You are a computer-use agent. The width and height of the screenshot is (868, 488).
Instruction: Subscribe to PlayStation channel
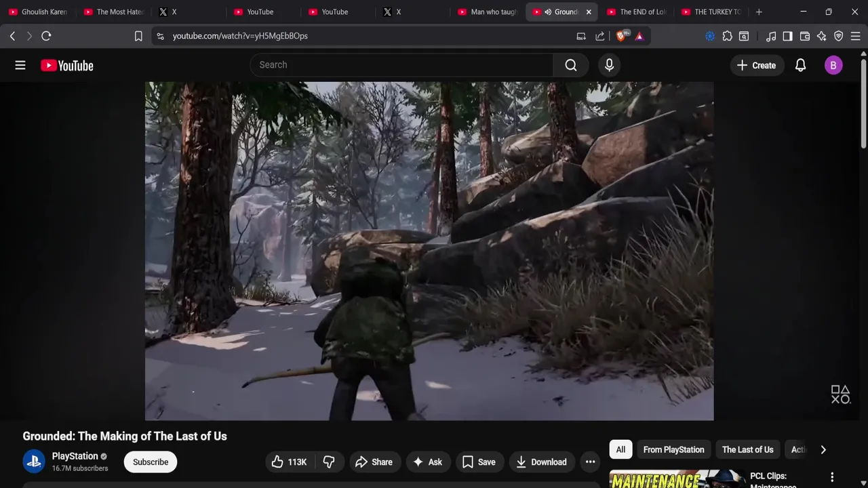(151, 462)
